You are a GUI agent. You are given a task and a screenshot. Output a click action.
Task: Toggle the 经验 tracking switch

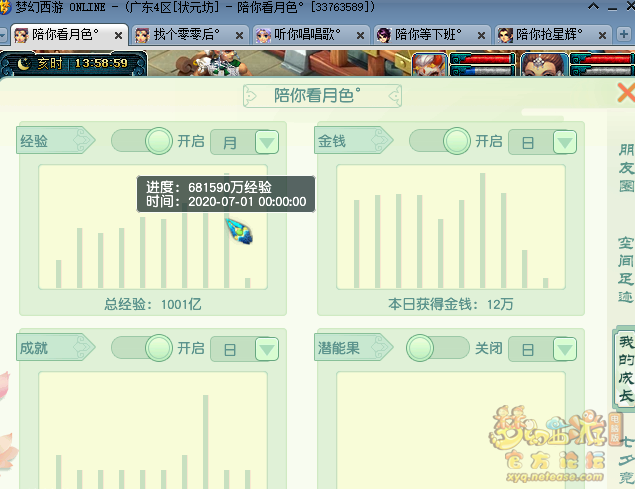click(x=142, y=141)
